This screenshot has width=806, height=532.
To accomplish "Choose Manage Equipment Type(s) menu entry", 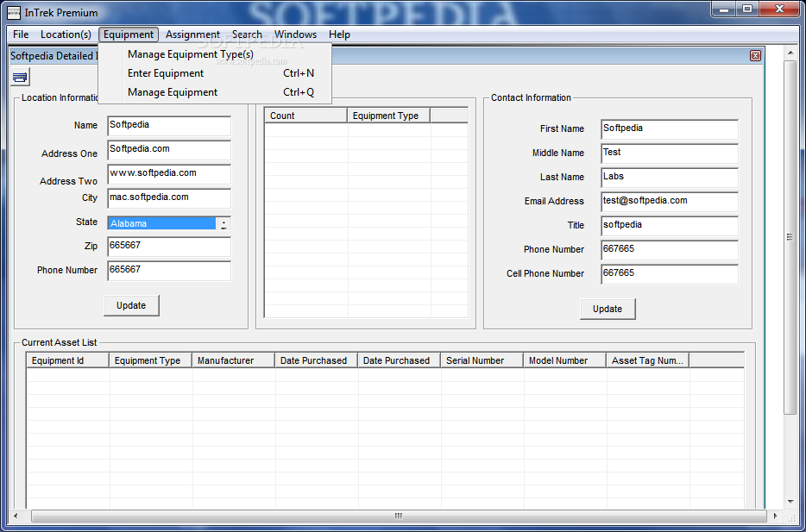I will [x=215, y=54].
